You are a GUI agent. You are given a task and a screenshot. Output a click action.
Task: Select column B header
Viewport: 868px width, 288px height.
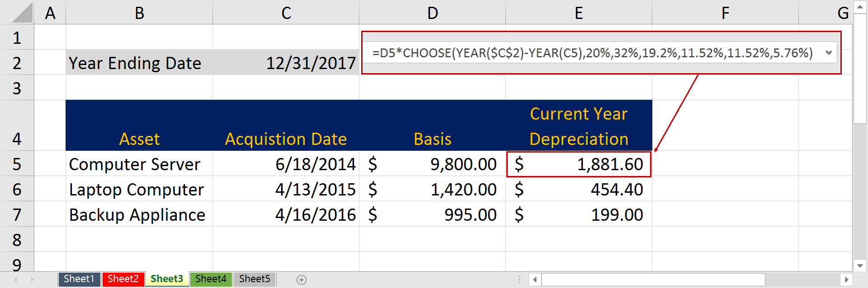pos(139,13)
